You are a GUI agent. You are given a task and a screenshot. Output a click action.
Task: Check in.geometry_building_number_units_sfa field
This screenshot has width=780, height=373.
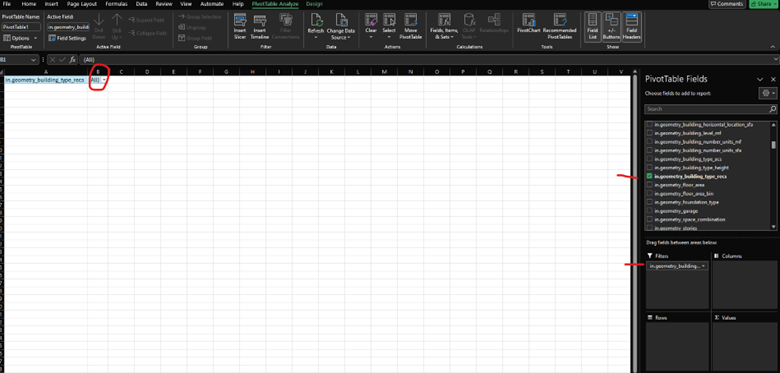(x=649, y=150)
